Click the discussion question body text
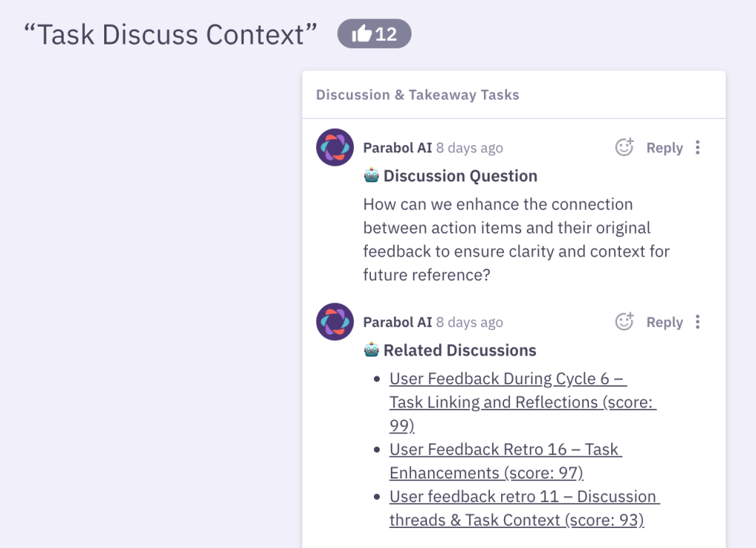 pyautogui.click(x=517, y=240)
